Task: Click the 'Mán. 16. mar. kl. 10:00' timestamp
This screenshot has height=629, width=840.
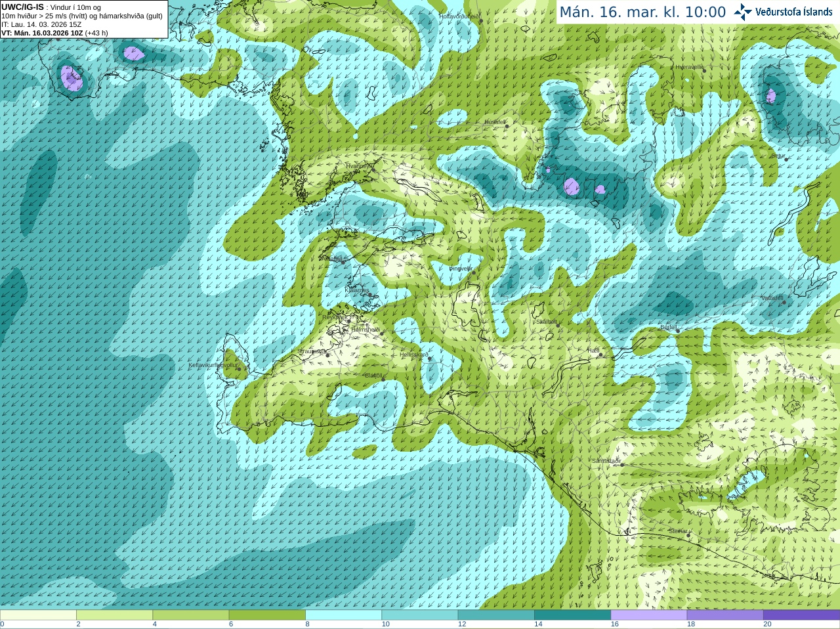Action: click(642, 12)
